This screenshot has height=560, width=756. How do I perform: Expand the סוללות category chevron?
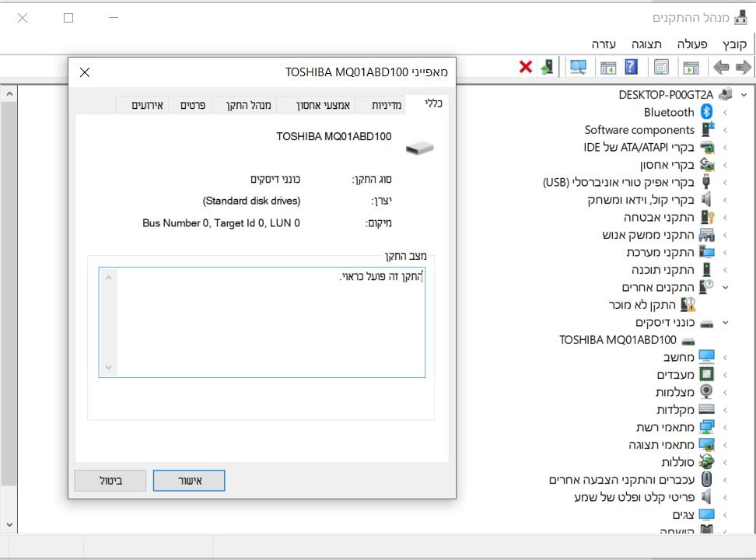tap(725, 462)
